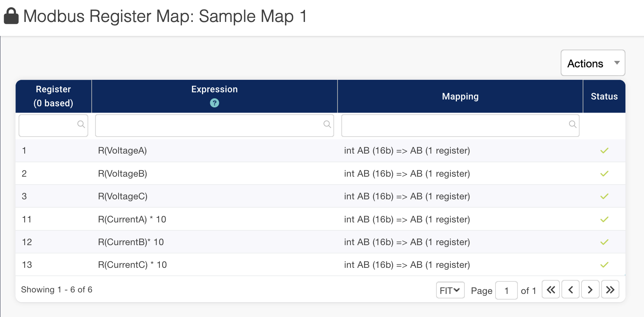The width and height of the screenshot is (644, 317).
Task: Open the Actions dropdown
Action: (x=592, y=63)
